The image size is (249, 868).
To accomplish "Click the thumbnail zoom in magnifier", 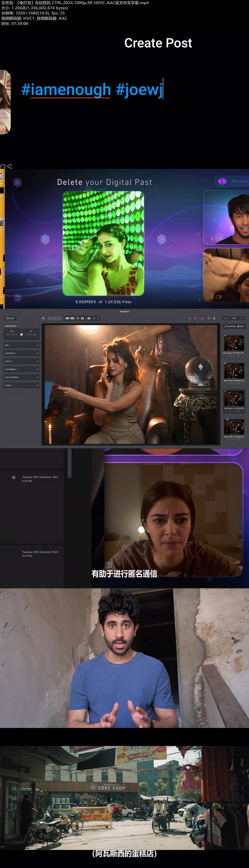I will (244, 318).
